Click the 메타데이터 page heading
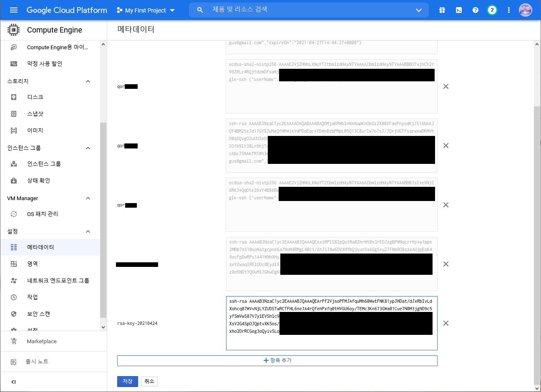This screenshot has height=392, width=541. pos(136,30)
